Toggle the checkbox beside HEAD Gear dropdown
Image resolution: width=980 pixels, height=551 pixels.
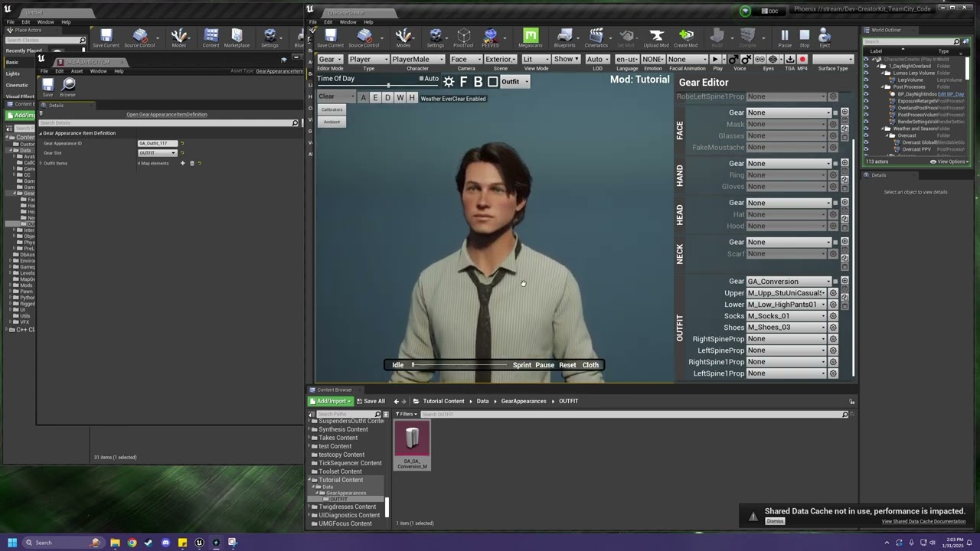pyautogui.click(x=835, y=203)
